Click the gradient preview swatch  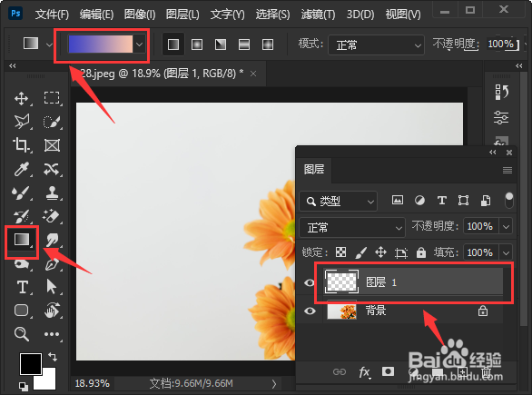[x=101, y=44]
